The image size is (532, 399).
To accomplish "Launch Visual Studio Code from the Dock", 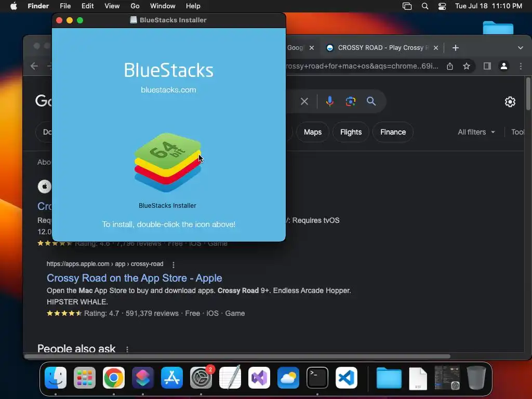I will coord(347,377).
